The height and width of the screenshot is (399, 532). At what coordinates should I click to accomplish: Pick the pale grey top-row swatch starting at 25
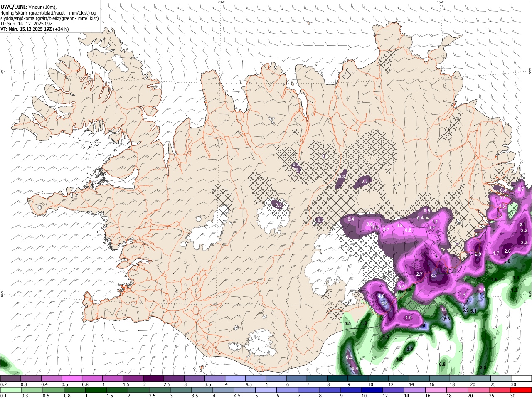click(501, 379)
